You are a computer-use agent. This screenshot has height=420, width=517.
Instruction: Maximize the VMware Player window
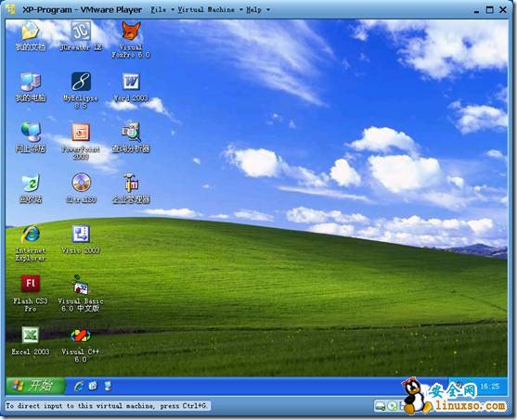click(x=490, y=10)
